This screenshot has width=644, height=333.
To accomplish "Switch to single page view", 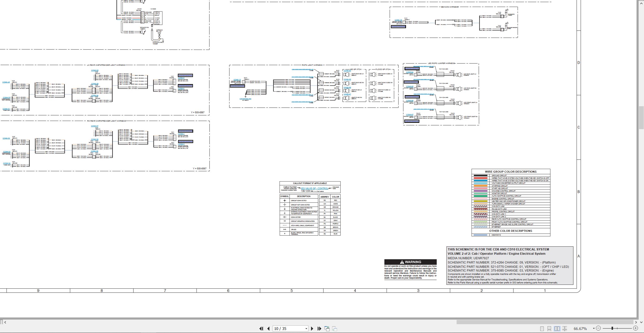I will point(542,328).
